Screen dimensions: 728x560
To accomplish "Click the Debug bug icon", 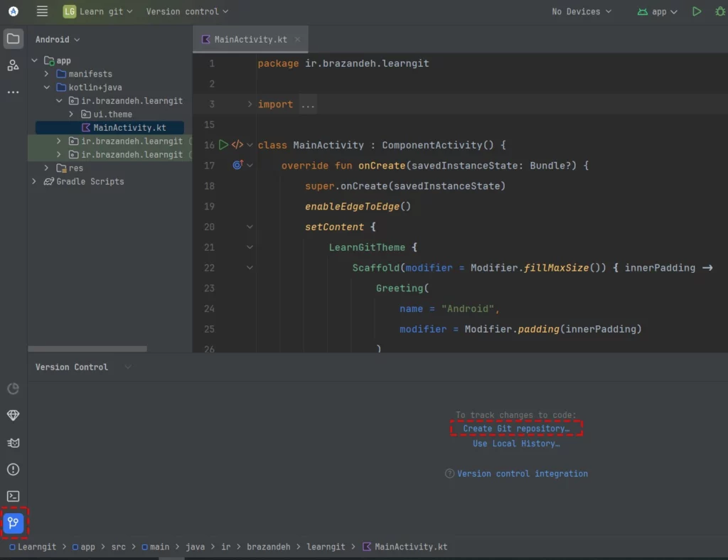I will pyautogui.click(x=719, y=11).
